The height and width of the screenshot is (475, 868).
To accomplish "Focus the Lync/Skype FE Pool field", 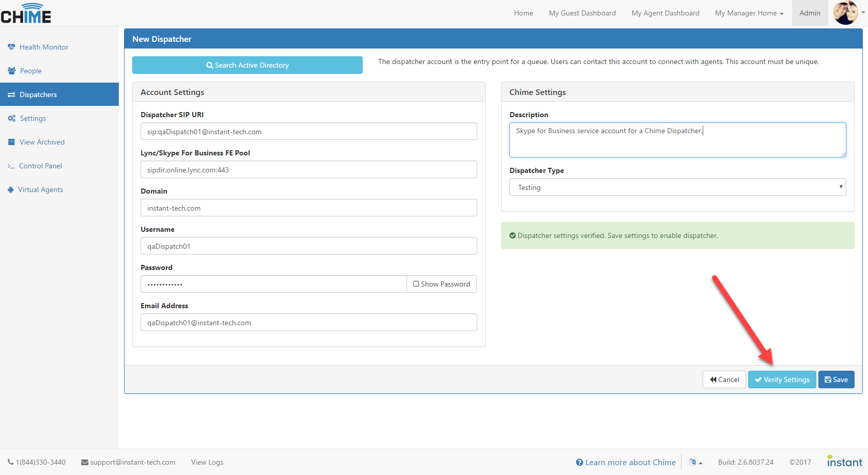I will pos(309,169).
